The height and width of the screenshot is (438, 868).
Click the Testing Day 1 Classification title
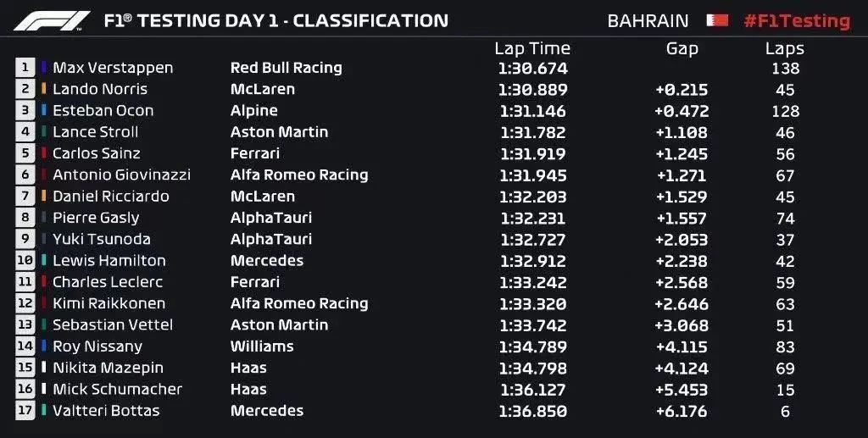click(276, 21)
